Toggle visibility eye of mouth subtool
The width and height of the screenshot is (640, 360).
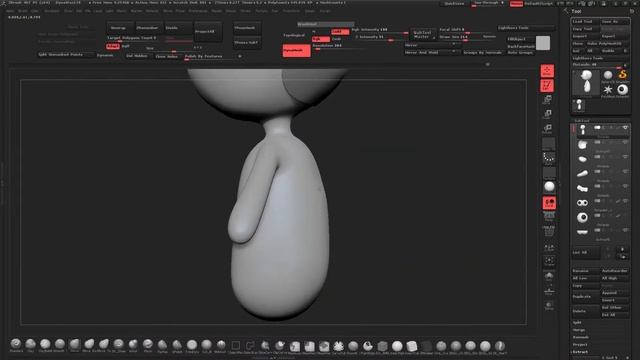625,230
